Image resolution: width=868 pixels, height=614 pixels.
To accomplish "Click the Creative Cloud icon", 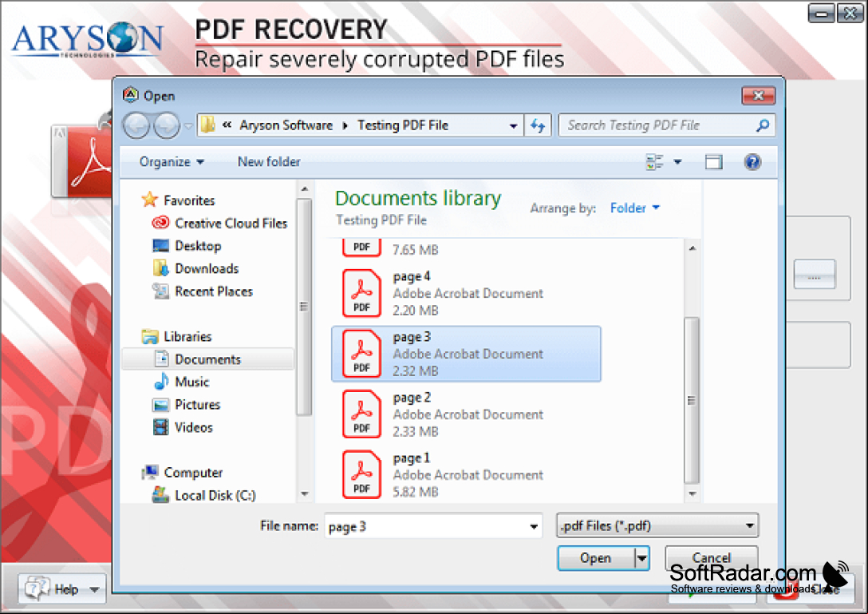I will click(160, 223).
